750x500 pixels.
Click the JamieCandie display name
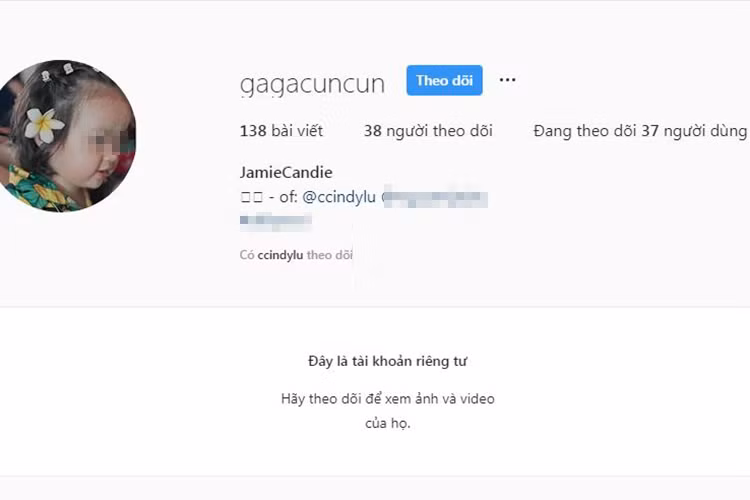pos(286,172)
